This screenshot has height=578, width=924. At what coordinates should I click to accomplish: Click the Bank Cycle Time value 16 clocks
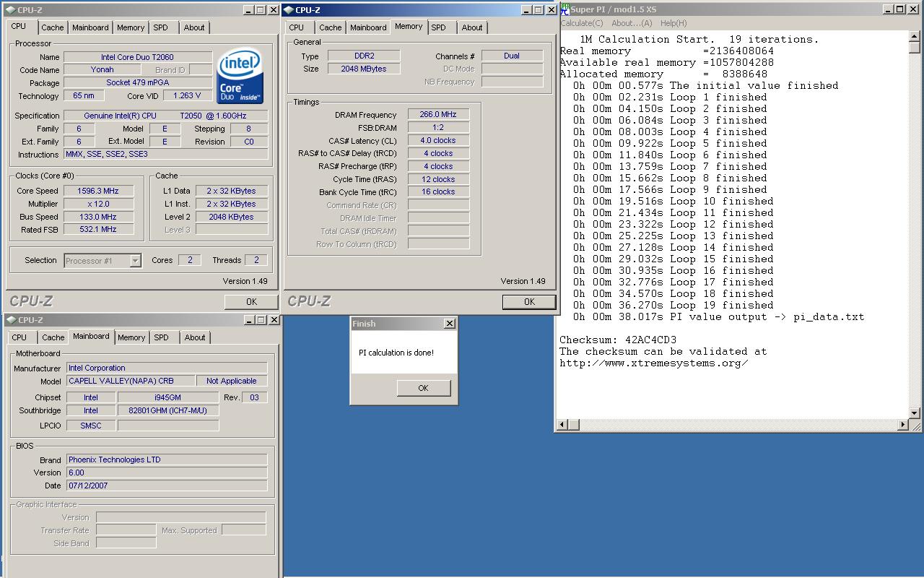tap(438, 191)
